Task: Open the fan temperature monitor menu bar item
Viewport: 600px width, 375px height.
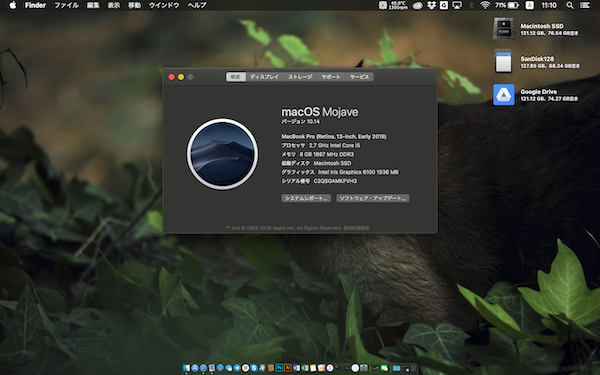Action: (393, 5)
